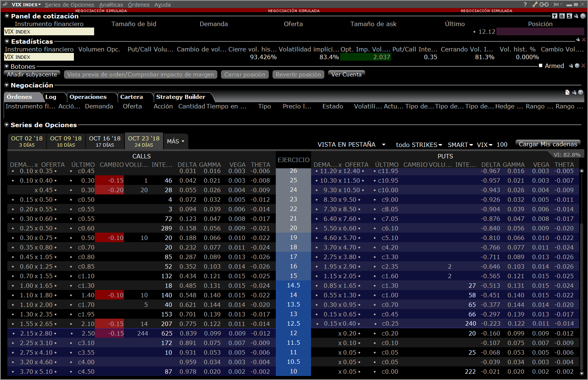The height and width of the screenshot is (380, 588).
Task: Click Vista previa de orden/Comprobar impacto de margen
Action: coord(140,75)
